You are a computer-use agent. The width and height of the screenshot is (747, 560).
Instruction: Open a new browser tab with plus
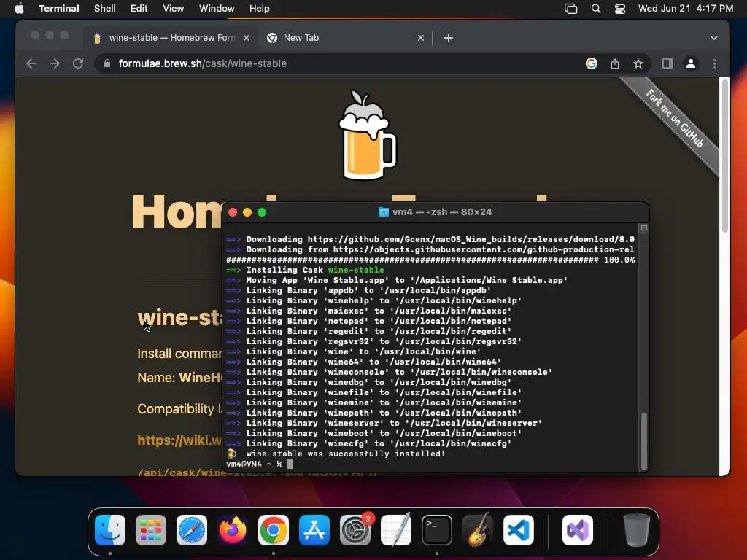click(x=449, y=38)
